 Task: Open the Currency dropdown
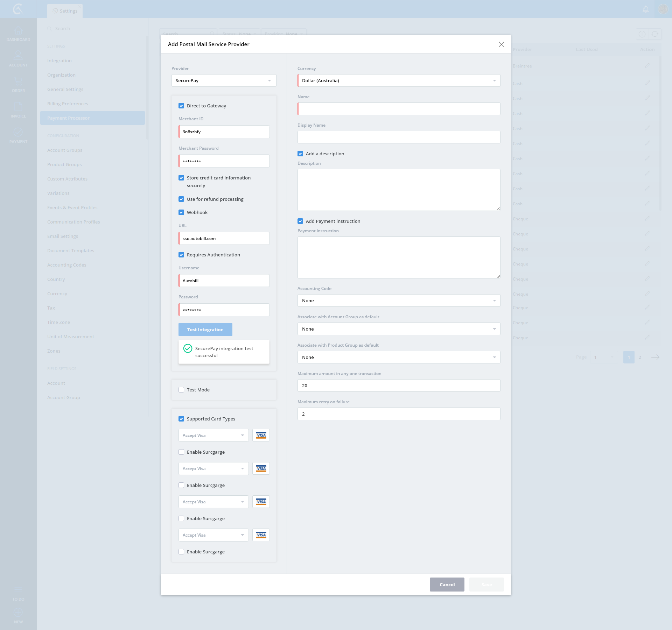click(x=399, y=80)
